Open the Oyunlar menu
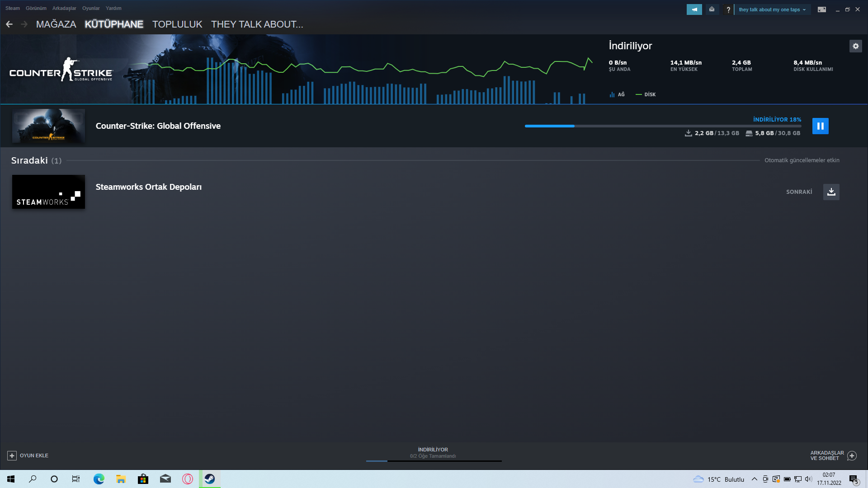Screen dimensions: 868x488 click(91, 8)
